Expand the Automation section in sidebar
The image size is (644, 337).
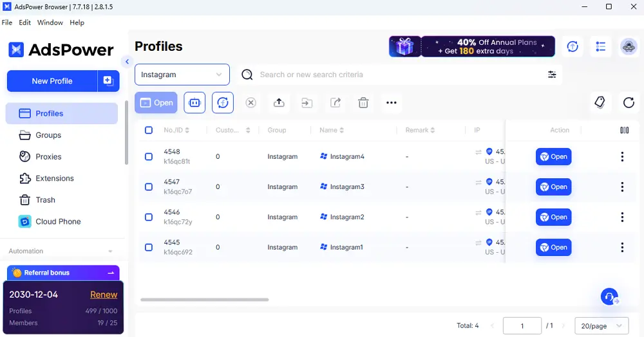(x=110, y=251)
